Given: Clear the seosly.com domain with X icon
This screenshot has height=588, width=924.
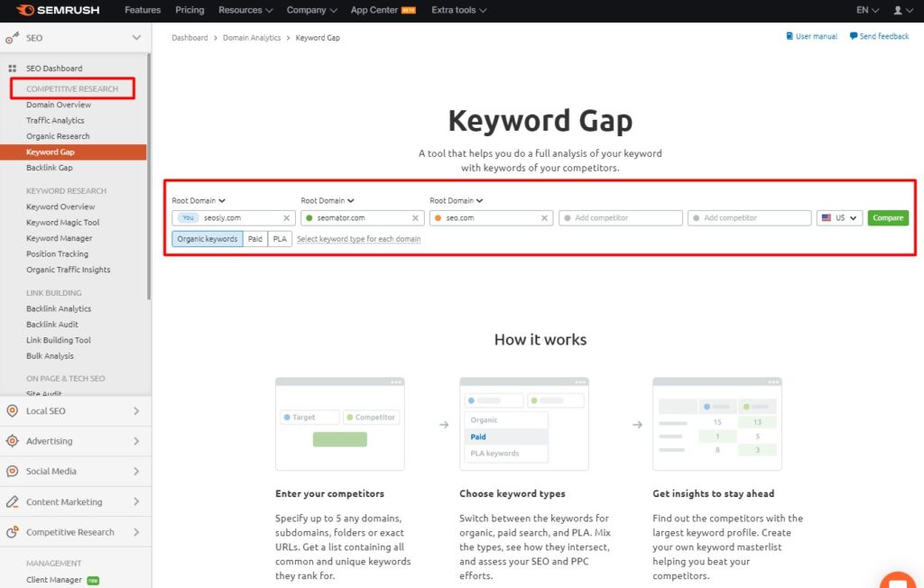Looking at the screenshot, I should pyautogui.click(x=286, y=218).
